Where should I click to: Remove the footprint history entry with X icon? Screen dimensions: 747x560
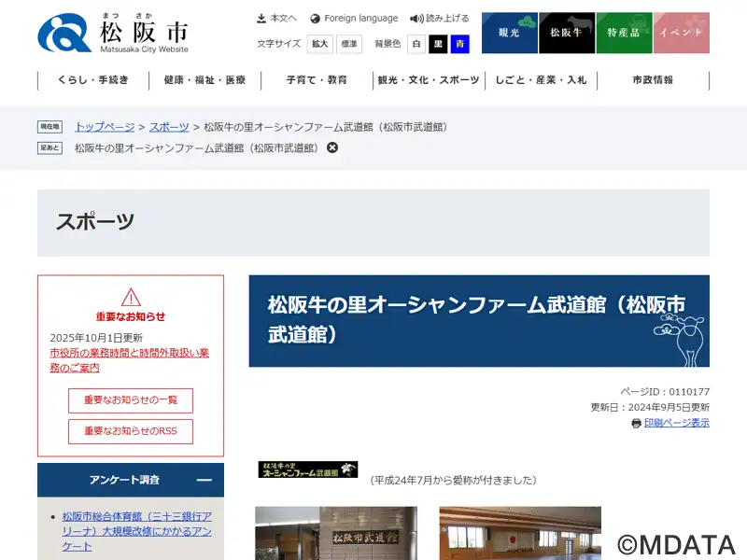pos(332,147)
